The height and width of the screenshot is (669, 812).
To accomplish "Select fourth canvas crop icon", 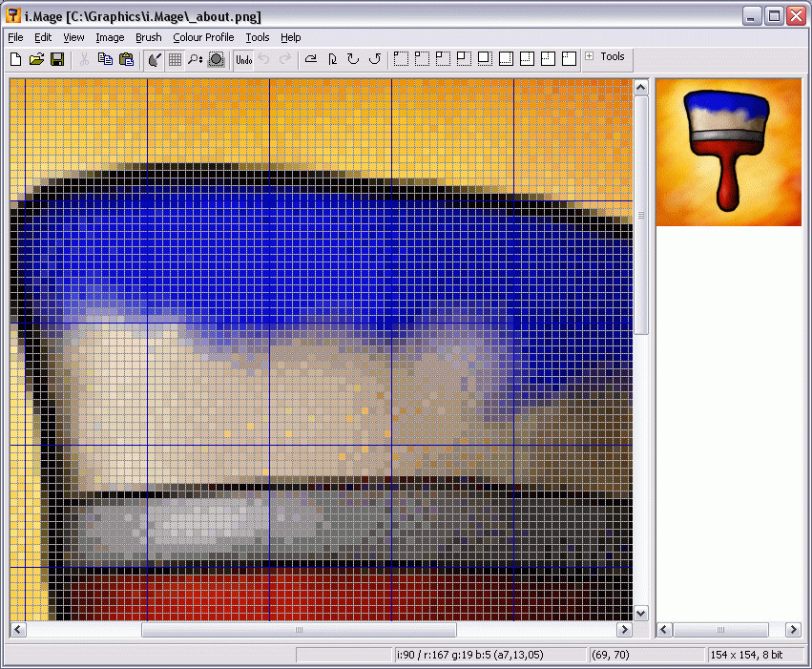I will point(464,58).
